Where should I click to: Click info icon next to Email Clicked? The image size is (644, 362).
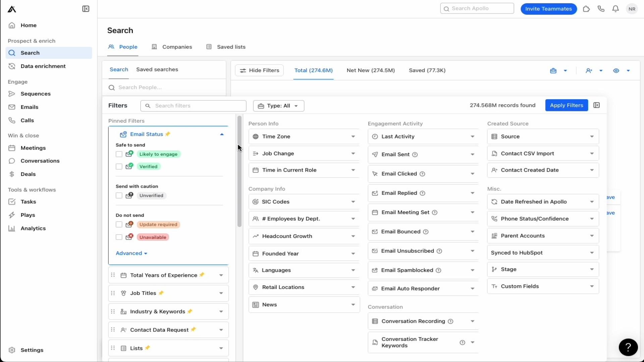pos(423,174)
